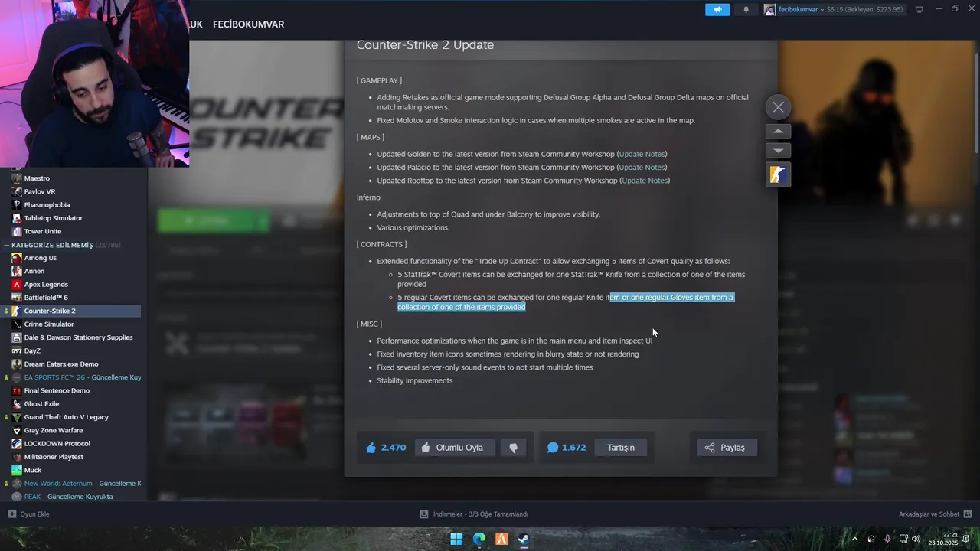Show hidden system tray icons
Screen dimensions: 980x551
854,539
